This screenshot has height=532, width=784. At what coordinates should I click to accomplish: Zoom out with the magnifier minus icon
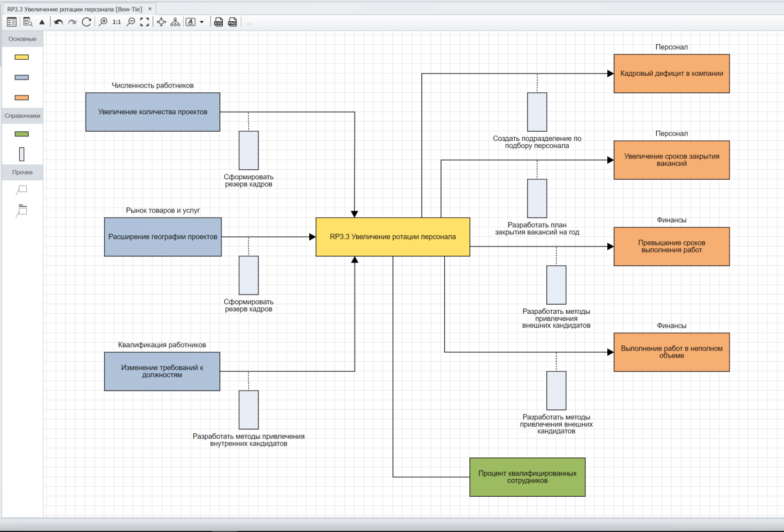pyautogui.click(x=131, y=22)
